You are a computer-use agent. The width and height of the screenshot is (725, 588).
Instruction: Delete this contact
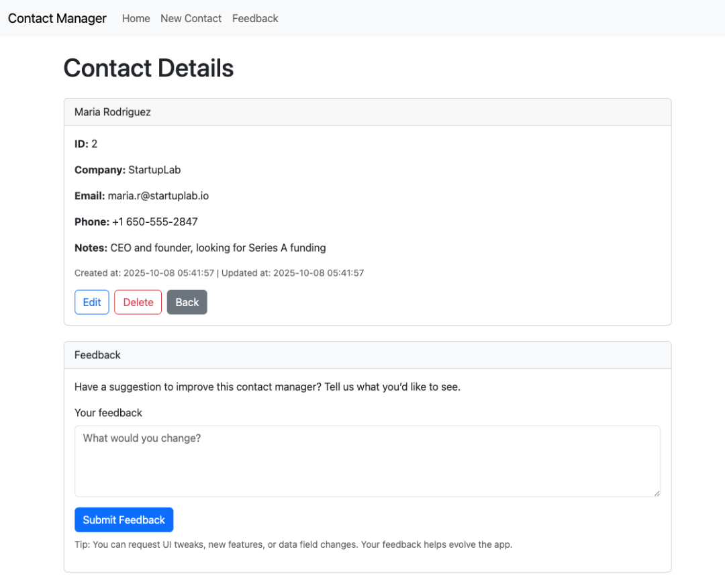pos(138,302)
